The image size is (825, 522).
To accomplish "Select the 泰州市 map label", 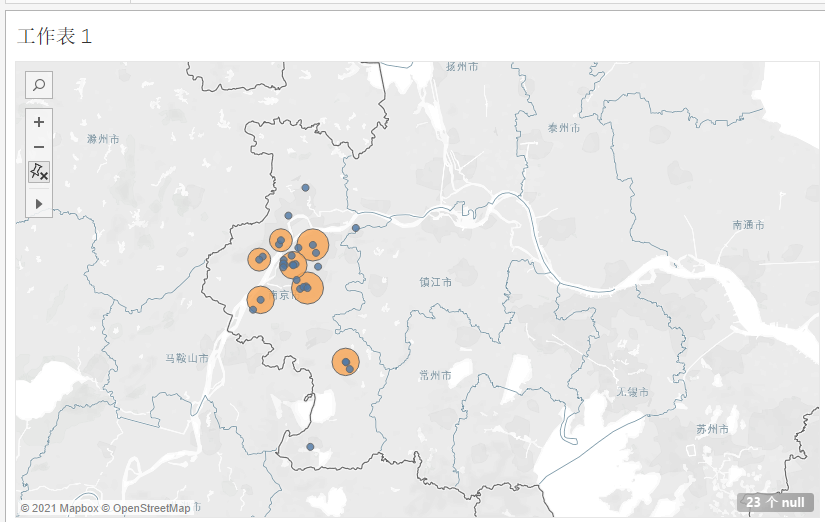I will [x=564, y=128].
